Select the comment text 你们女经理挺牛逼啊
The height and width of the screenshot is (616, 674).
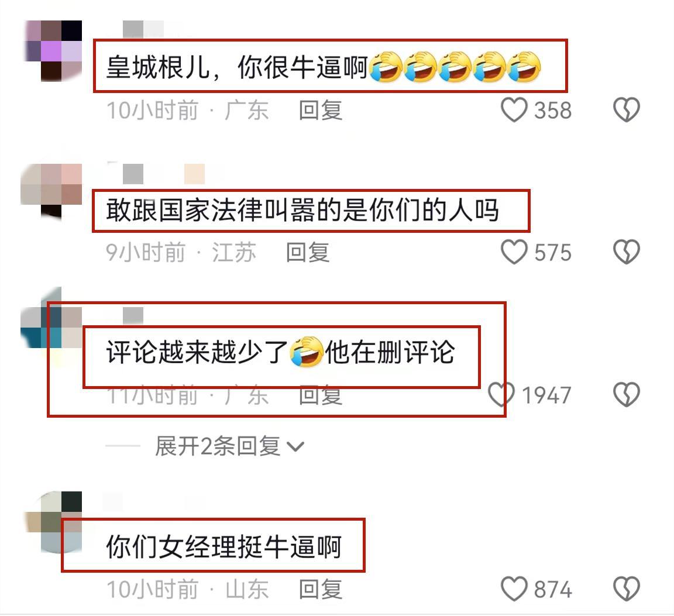pyautogui.click(x=224, y=547)
